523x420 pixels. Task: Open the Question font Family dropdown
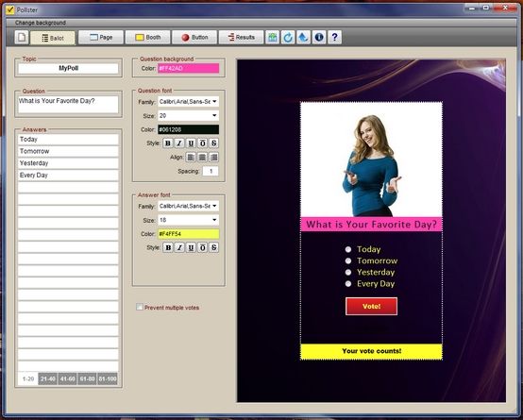point(188,101)
